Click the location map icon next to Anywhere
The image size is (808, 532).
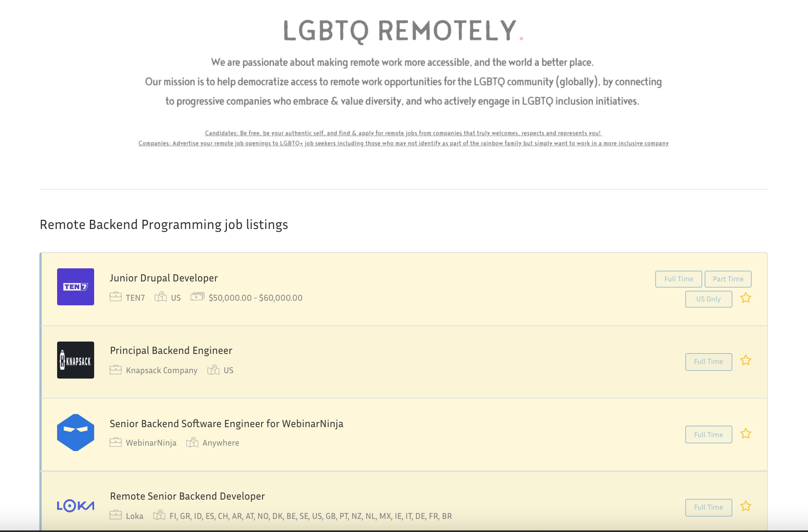pos(192,442)
